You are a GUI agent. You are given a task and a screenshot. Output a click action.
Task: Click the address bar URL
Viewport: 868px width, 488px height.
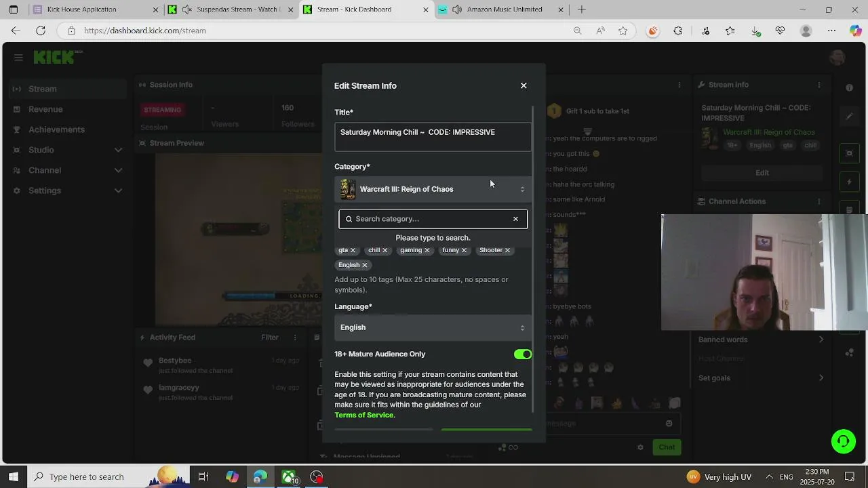point(145,30)
